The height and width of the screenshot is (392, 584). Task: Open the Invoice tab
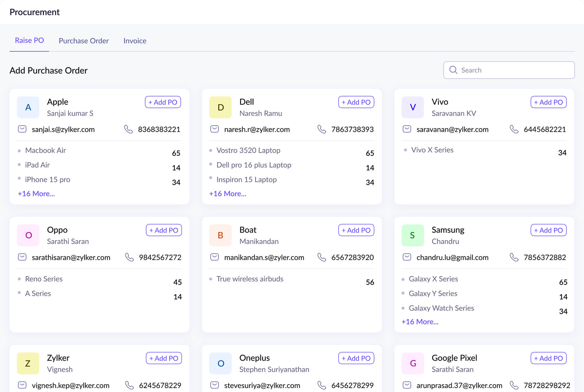tap(135, 41)
